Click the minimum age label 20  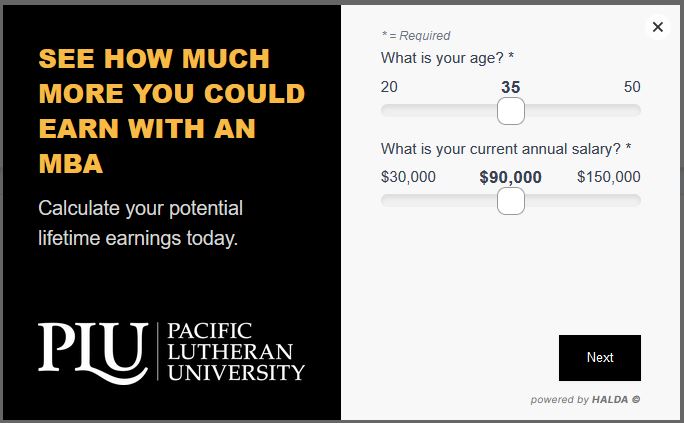click(x=389, y=87)
